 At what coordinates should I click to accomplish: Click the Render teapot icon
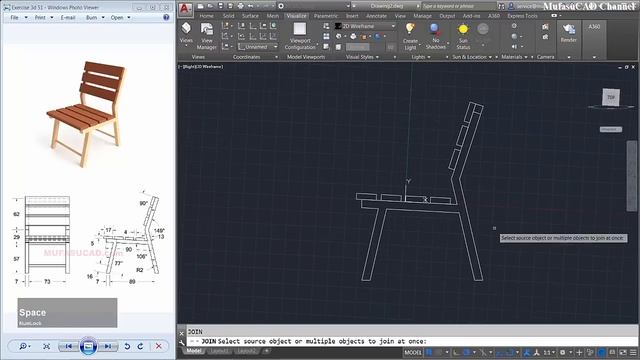click(569, 29)
